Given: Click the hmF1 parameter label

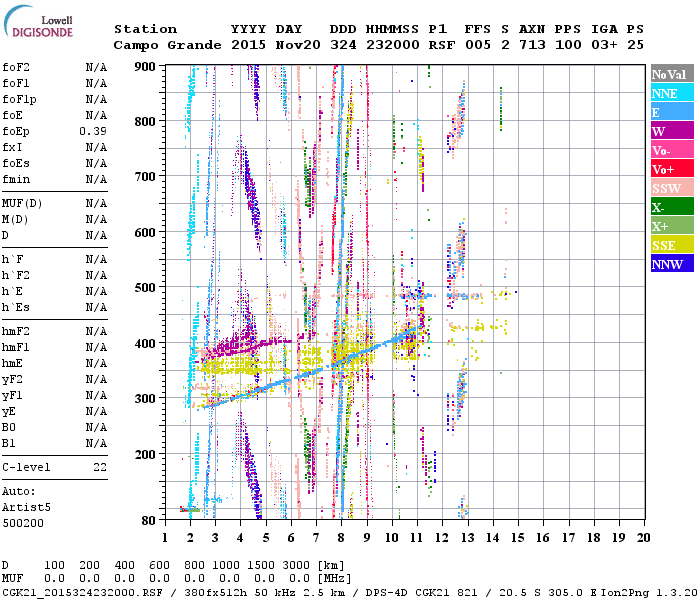Looking at the screenshot, I should point(16,347).
